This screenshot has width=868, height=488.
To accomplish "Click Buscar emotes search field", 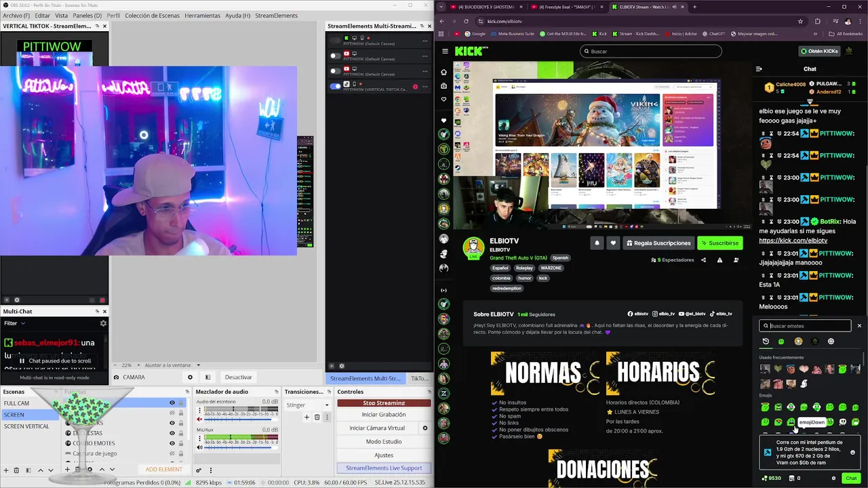I will pos(805,326).
